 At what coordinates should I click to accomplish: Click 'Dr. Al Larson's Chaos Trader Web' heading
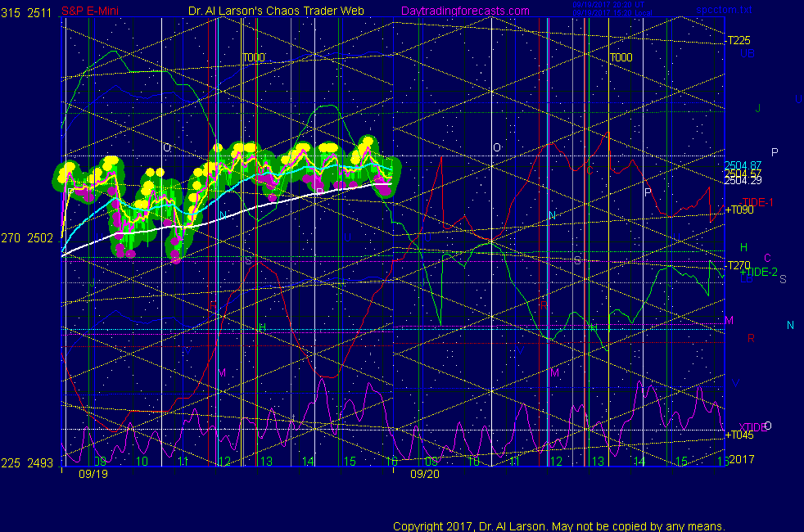click(x=276, y=11)
